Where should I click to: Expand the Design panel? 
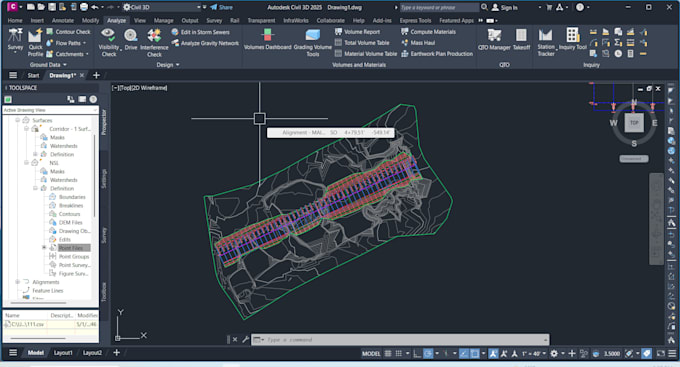(167, 65)
